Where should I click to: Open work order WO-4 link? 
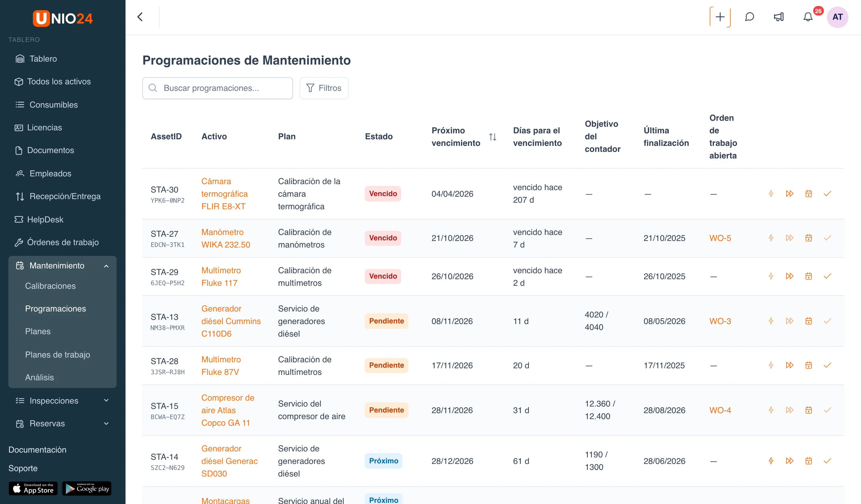[x=720, y=410]
